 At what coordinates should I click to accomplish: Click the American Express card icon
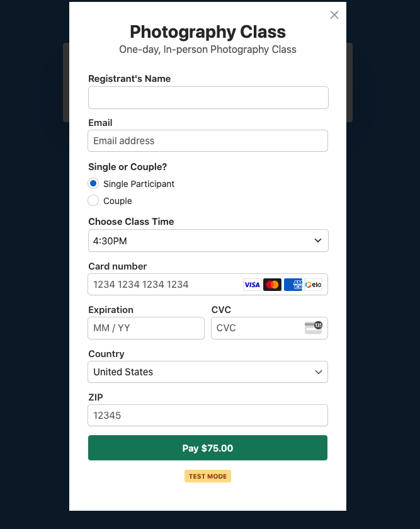click(x=293, y=285)
